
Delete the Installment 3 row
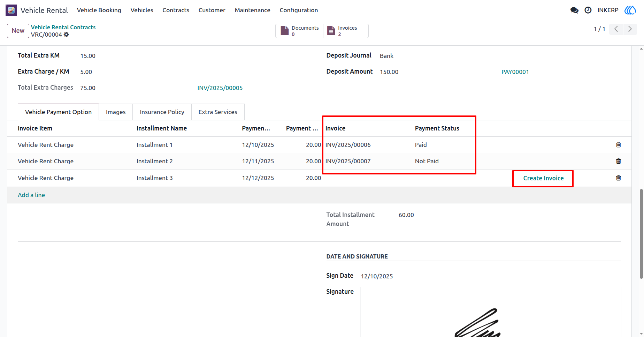click(x=619, y=178)
